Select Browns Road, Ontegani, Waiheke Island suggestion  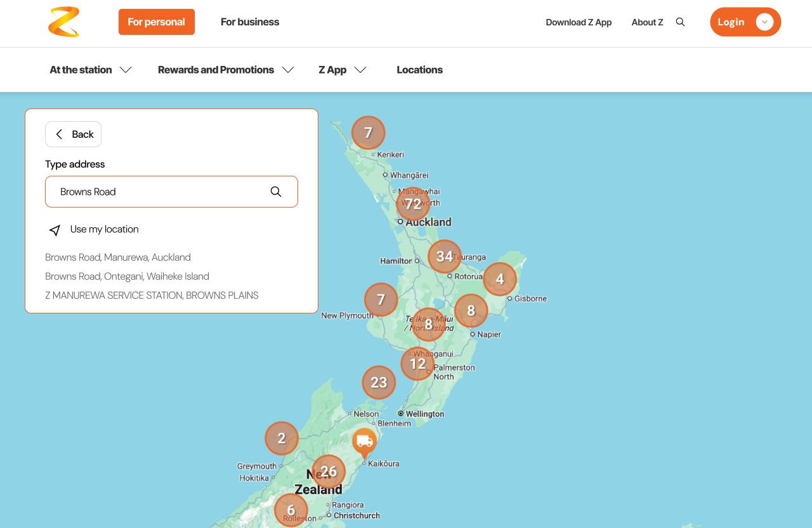click(x=127, y=277)
